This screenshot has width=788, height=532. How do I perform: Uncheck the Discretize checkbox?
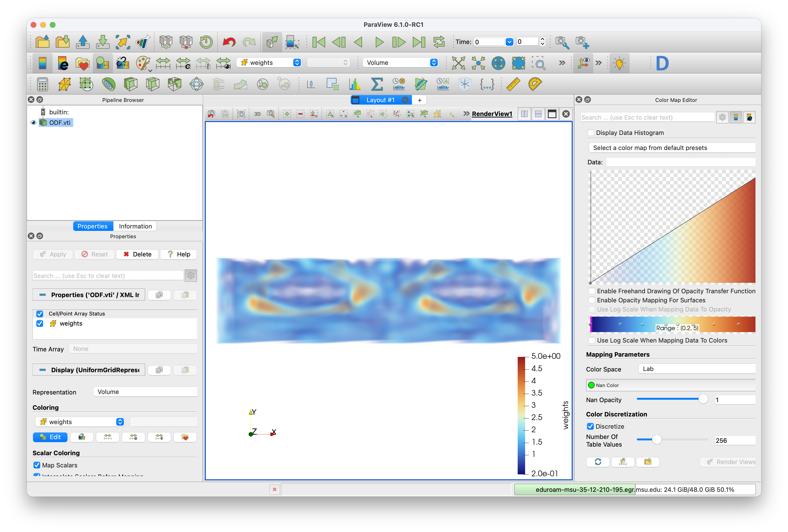coord(590,426)
